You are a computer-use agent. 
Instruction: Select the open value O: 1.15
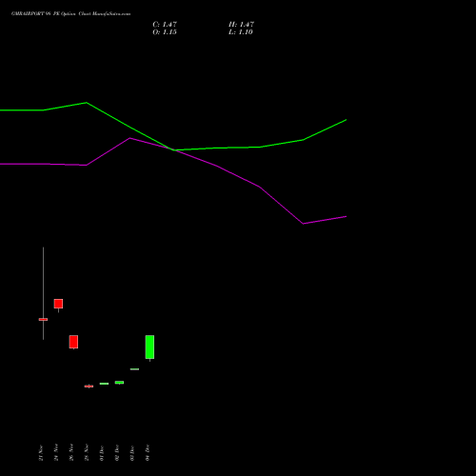[165, 32]
